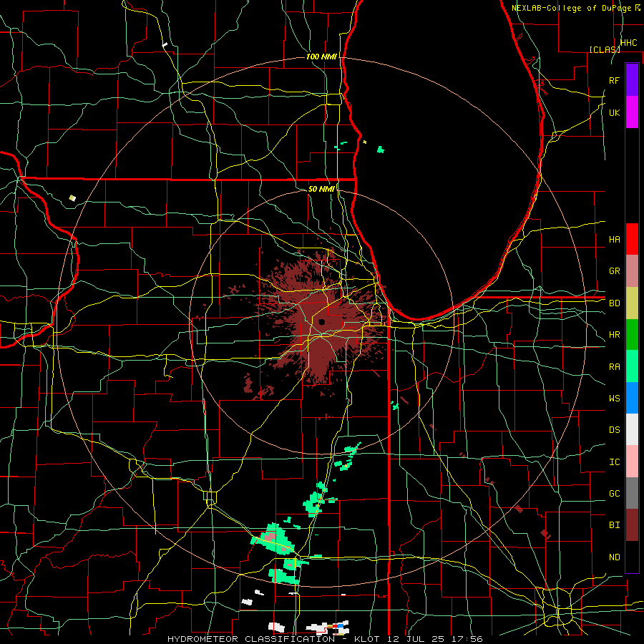Select the GR dusty pink legend swatch
This screenshot has height=644, width=644.
click(x=632, y=271)
